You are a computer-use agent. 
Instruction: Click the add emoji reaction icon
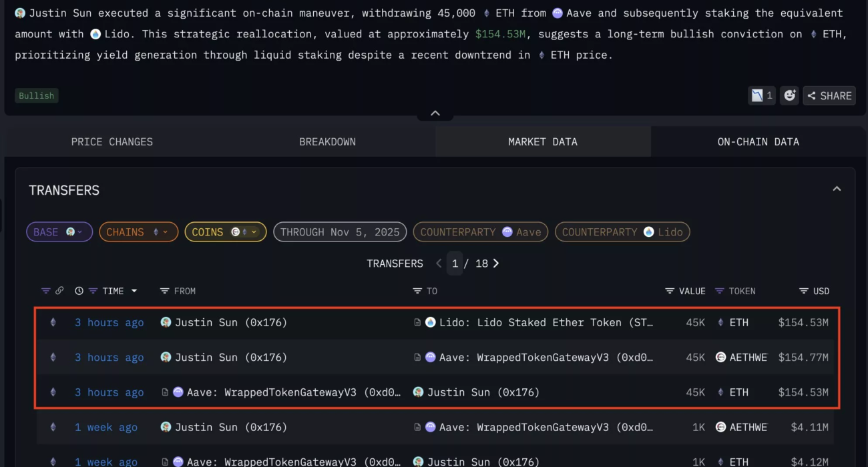(790, 95)
